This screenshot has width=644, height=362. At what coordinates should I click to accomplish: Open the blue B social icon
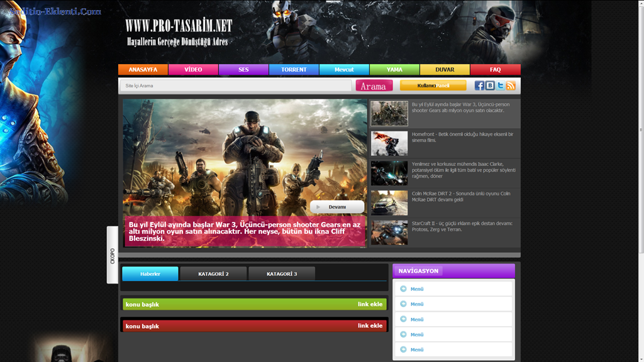tap(489, 85)
